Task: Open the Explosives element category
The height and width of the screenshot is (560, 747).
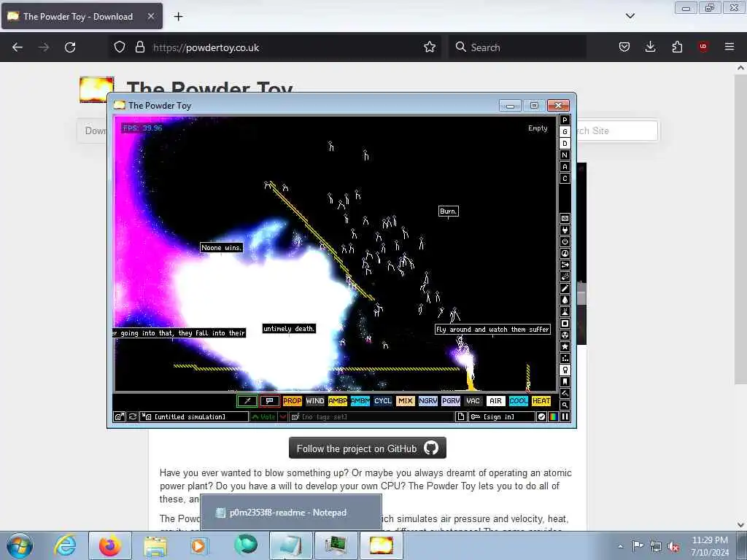Action: [565, 276]
